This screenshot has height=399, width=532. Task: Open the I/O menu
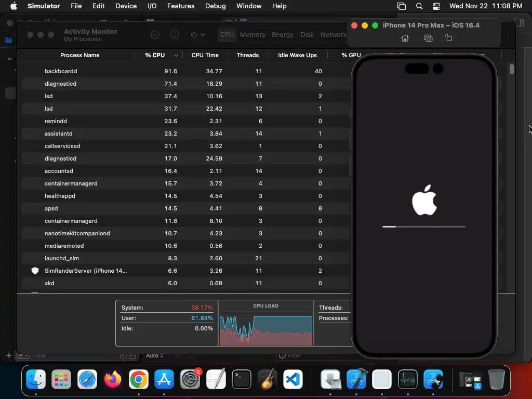coord(152,6)
